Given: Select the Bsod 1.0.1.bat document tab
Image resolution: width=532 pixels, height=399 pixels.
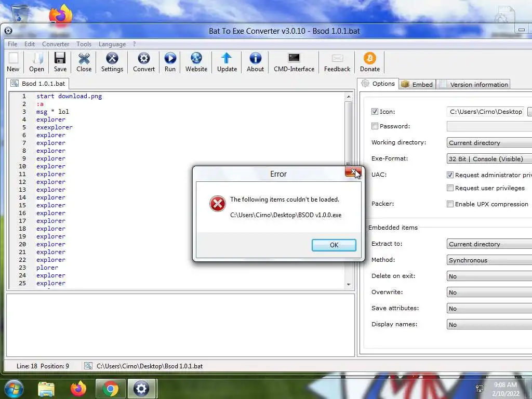Looking at the screenshot, I should (37, 84).
